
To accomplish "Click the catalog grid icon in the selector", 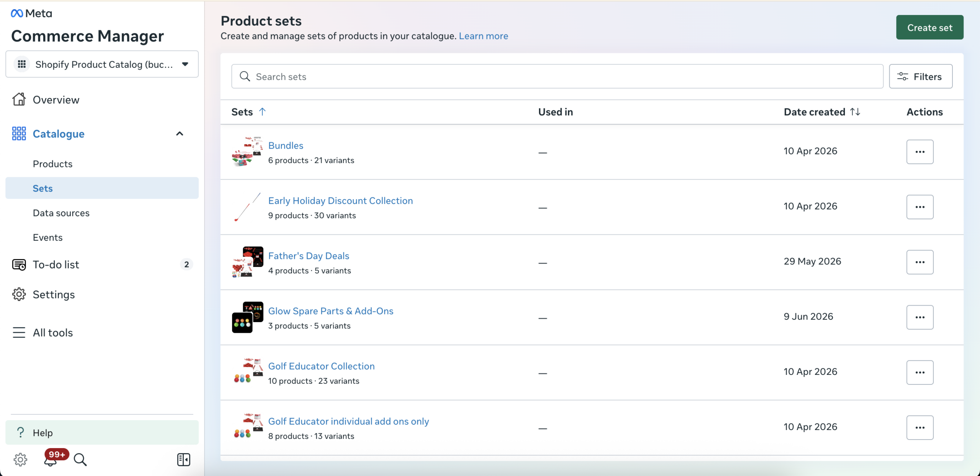I will coord(22,64).
